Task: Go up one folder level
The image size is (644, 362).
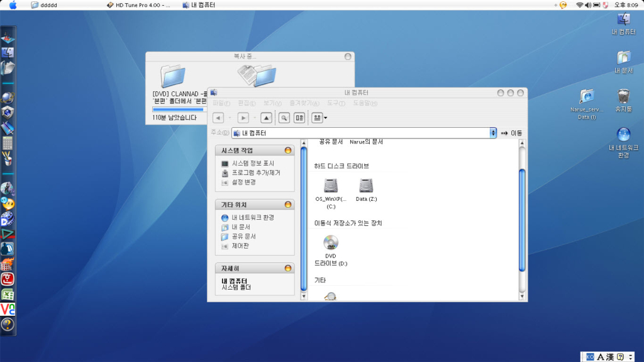Action: (266, 118)
